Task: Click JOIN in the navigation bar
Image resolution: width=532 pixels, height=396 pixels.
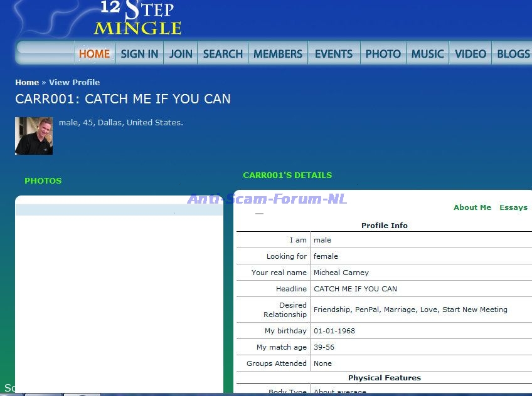Action: point(181,54)
